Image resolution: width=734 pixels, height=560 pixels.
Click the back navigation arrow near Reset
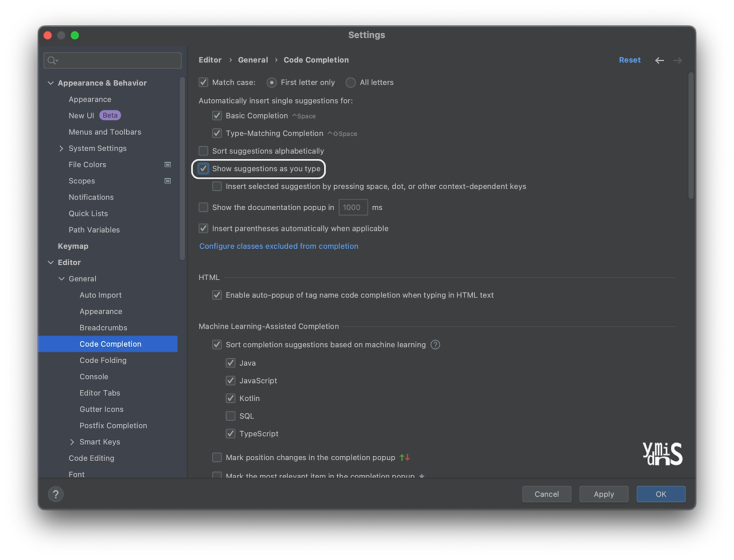coord(659,60)
